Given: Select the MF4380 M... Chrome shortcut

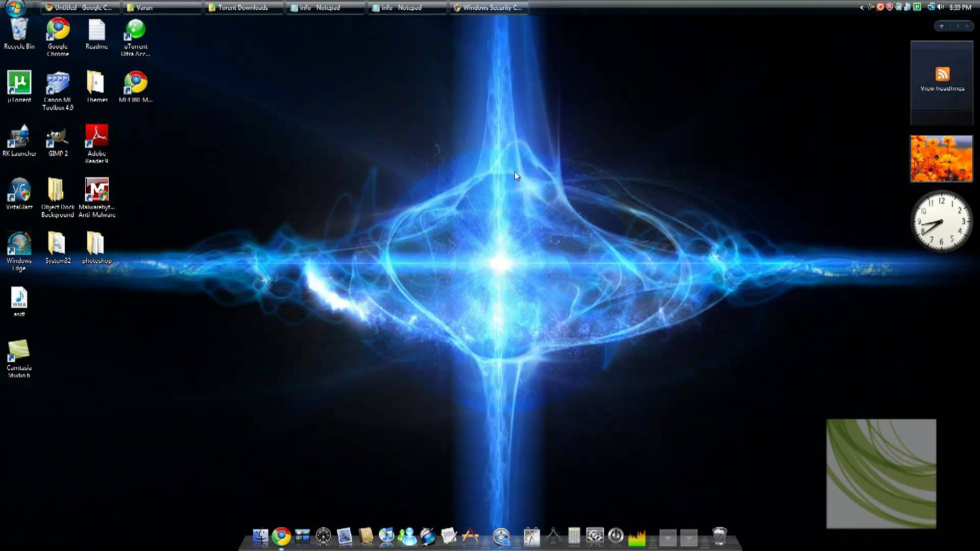Looking at the screenshot, I should [x=135, y=87].
